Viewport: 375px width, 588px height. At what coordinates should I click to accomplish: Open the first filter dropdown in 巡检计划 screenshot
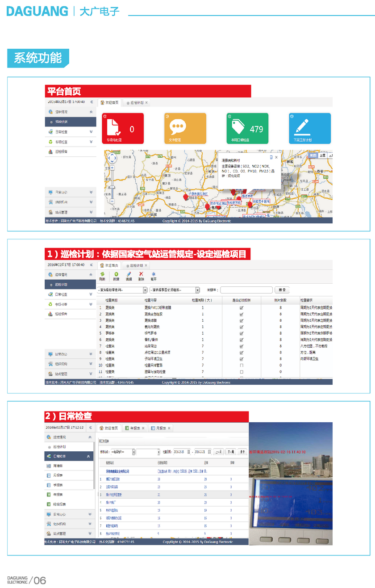[x=122, y=290]
